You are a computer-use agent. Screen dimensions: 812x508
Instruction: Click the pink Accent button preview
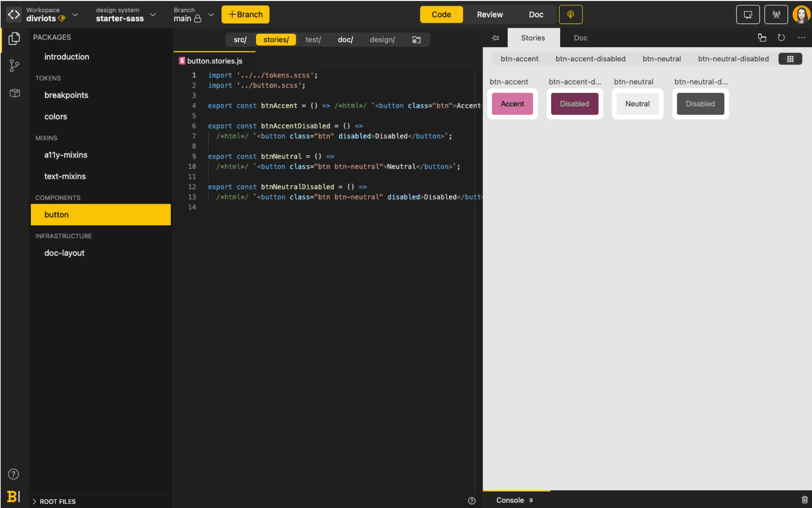click(512, 104)
